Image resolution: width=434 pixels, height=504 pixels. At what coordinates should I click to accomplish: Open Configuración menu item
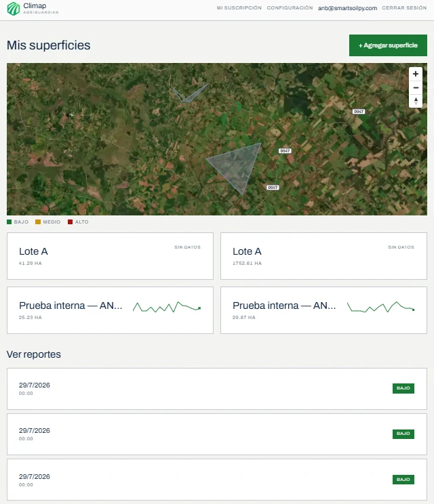[290, 7]
